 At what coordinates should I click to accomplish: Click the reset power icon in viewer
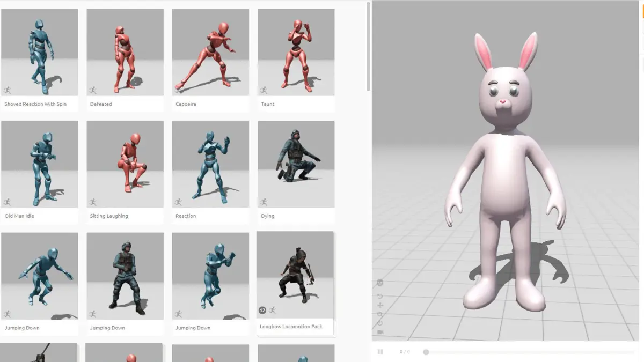380,323
